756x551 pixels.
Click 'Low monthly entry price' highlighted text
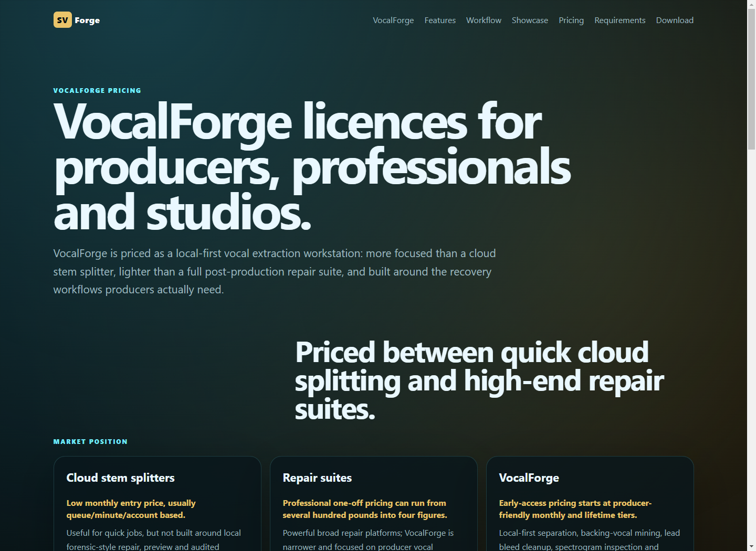pos(131,509)
